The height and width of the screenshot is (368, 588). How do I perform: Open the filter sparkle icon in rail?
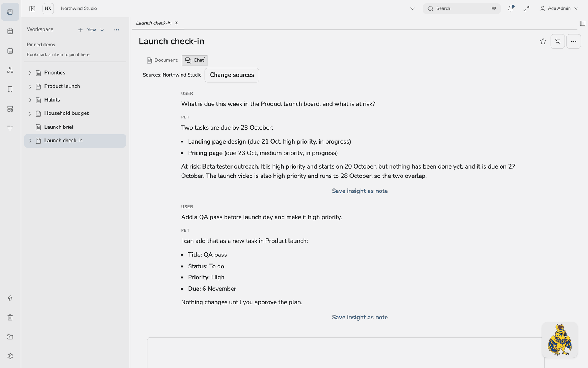point(10,128)
